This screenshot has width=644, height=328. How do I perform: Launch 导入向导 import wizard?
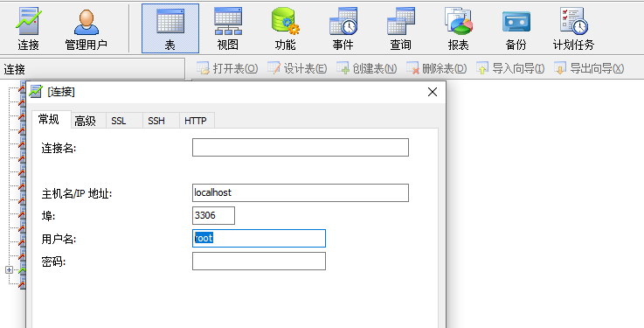click(510, 68)
